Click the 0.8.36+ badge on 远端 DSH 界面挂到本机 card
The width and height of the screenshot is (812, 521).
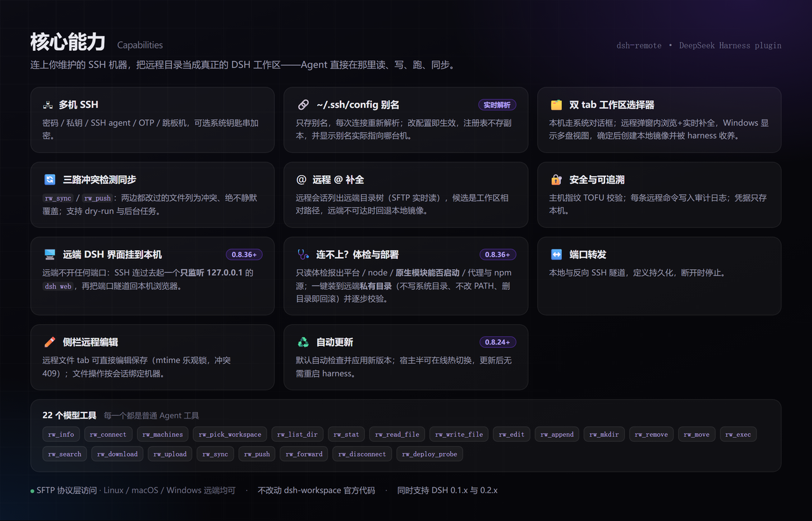coord(244,254)
